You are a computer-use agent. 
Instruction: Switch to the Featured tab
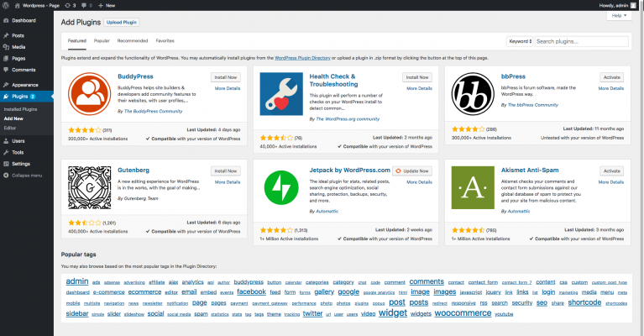(76, 40)
